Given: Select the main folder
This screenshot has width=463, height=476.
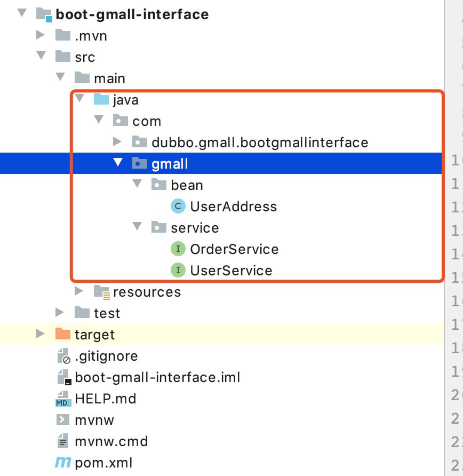Looking at the screenshot, I should [109, 78].
